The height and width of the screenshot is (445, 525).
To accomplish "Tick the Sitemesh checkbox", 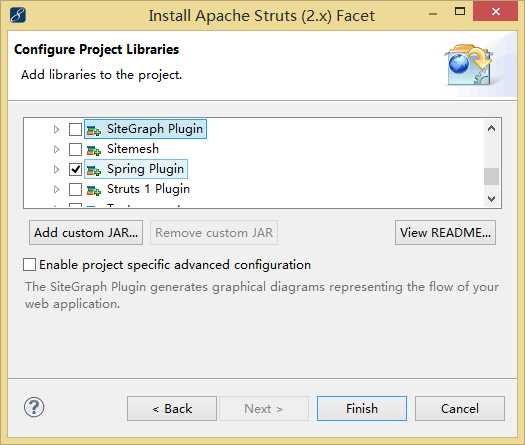I will click(75, 149).
